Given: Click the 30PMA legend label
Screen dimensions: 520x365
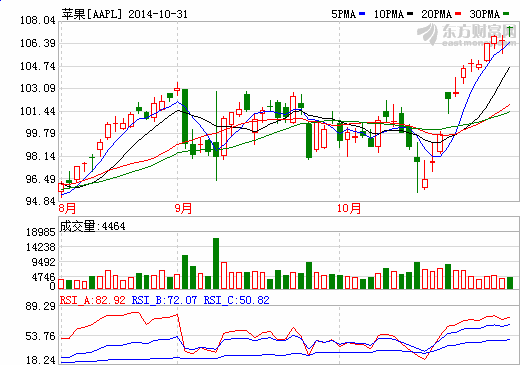Looking at the screenshot, I should coord(485,14).
